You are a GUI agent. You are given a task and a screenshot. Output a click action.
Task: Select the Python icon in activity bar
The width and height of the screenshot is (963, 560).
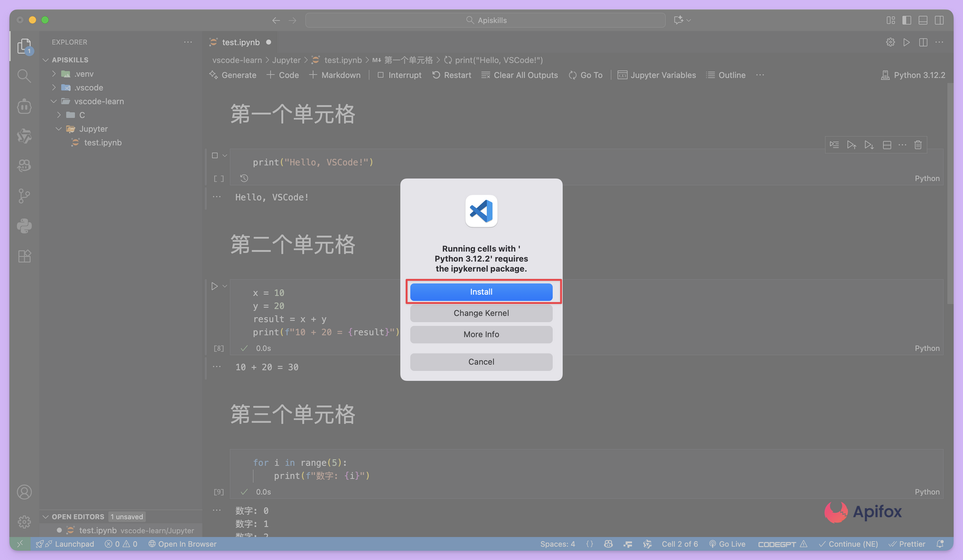(24, 226)
